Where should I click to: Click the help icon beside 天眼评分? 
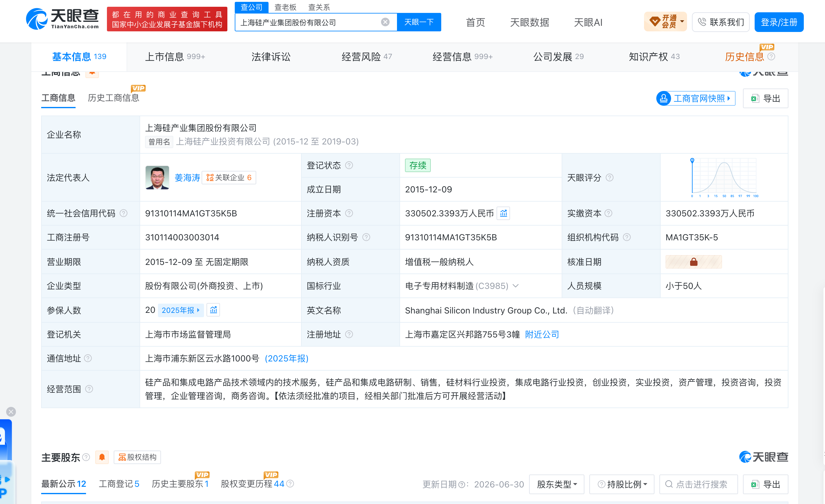pos(610,178)
